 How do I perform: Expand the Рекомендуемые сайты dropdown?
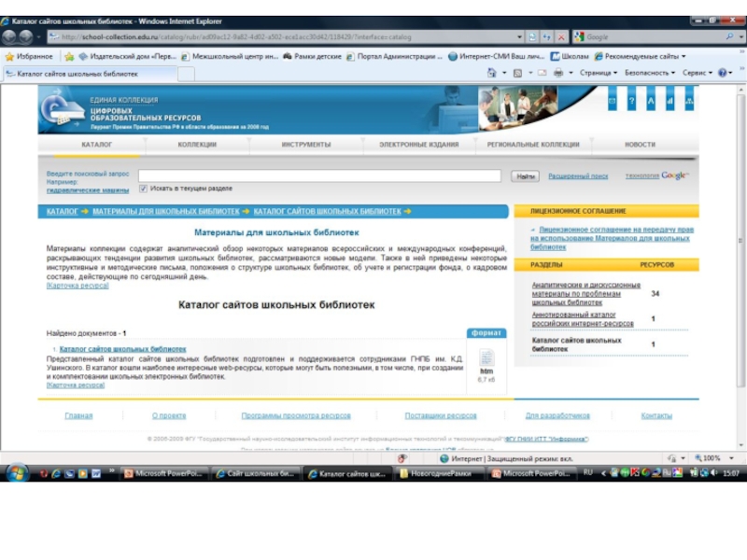(684, 57)
